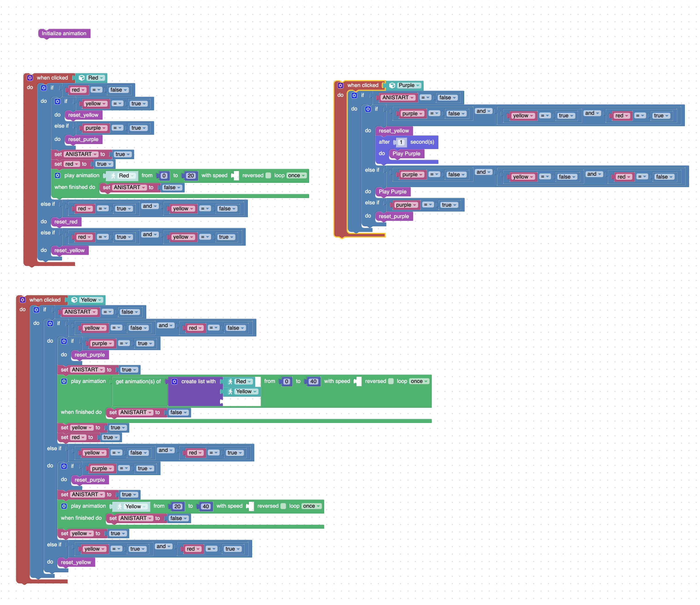Select 'Play Purple' inside the 'after 1 second' block

click(406, 154)
